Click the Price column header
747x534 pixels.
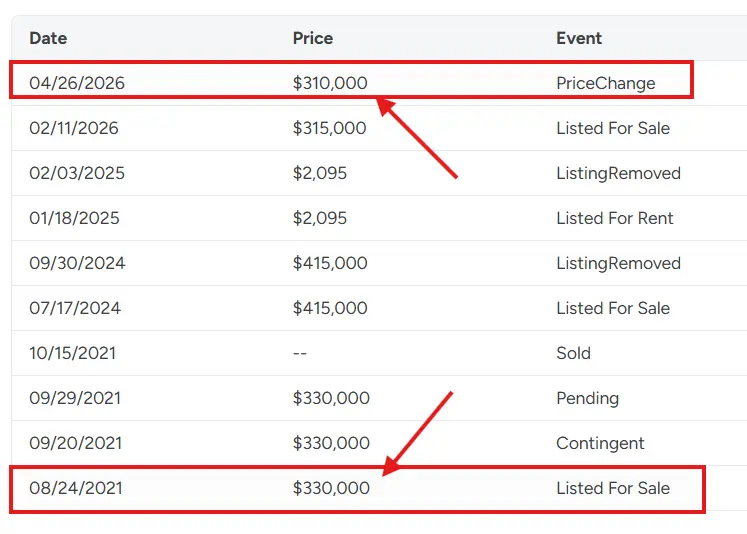(x=313, y=38)
